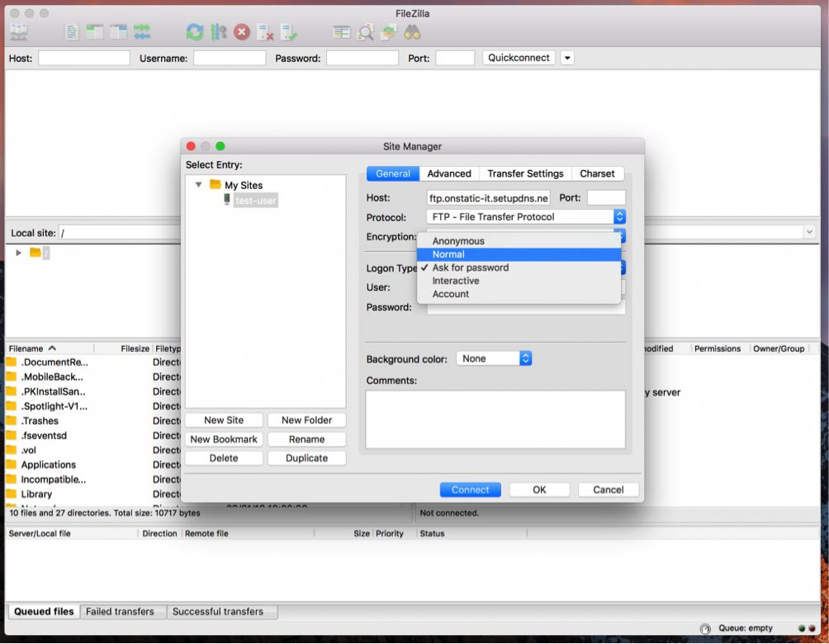Toggle directory comparison icon
This screenshot has width=829, height=644.
tap(365, 33)
